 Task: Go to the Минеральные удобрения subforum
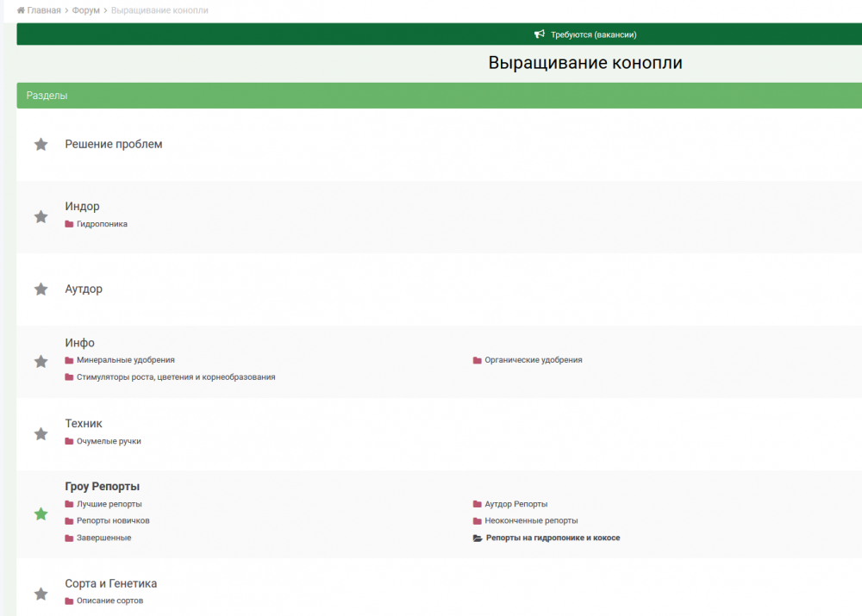tap(125, 360)
